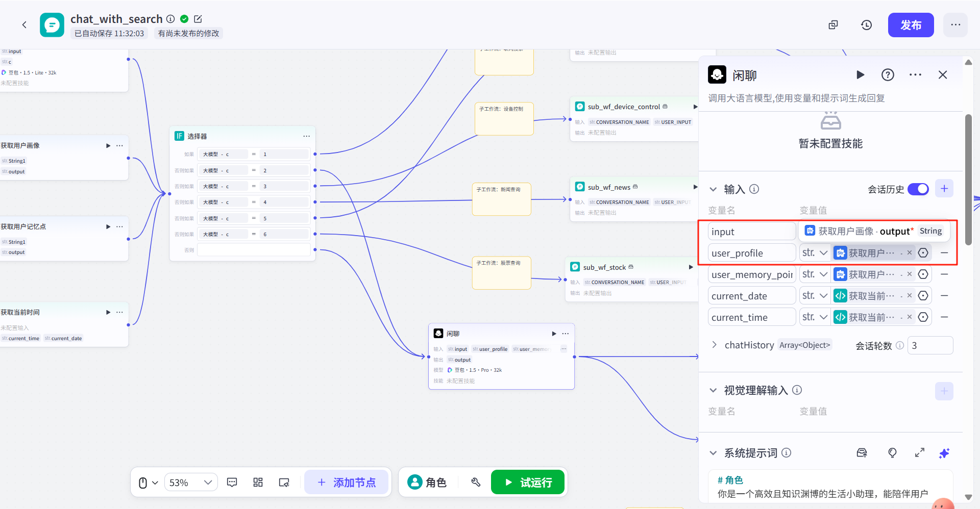Image resolution: width=980 pixels, height=509 pixels.
Task: Run the sub_wf_device_control node
Action: 695,107
